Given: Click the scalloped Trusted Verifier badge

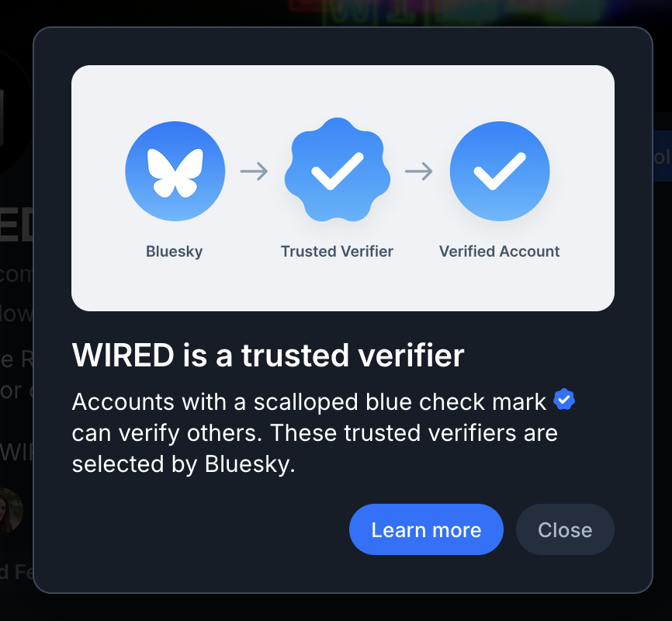Looking at the screenshot, I should point(337,172).
